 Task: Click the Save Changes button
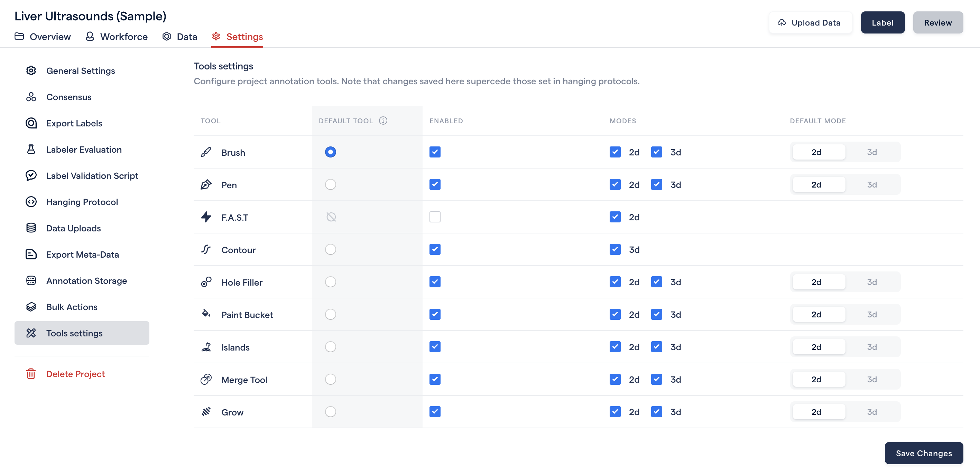pyautogui.click(x=924, y=453)
